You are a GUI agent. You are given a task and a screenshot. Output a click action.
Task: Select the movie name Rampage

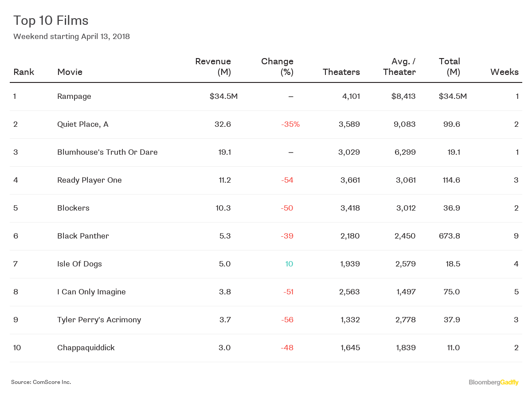coord(74,96)
